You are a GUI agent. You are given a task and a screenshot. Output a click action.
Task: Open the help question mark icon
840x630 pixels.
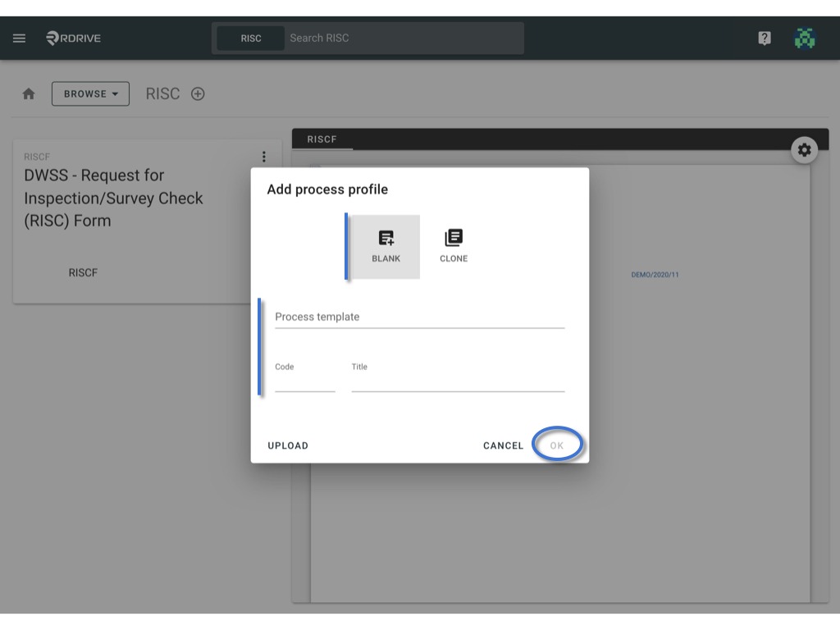pyautogui.click(x=765, y=38)
